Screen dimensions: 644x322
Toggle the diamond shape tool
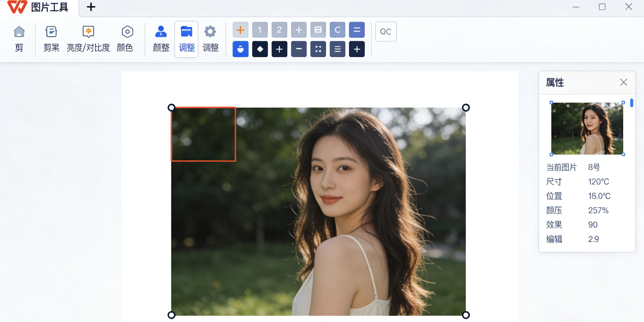pos(260,49)
